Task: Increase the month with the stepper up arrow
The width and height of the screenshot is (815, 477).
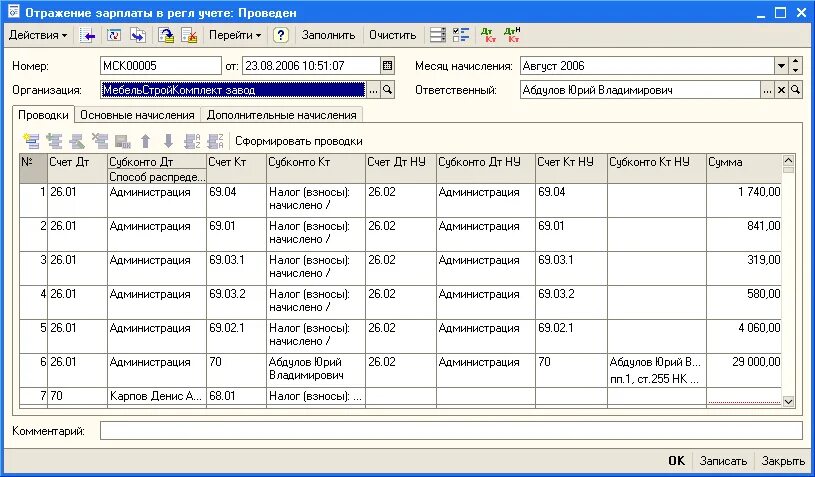Action: click(796, 62)
